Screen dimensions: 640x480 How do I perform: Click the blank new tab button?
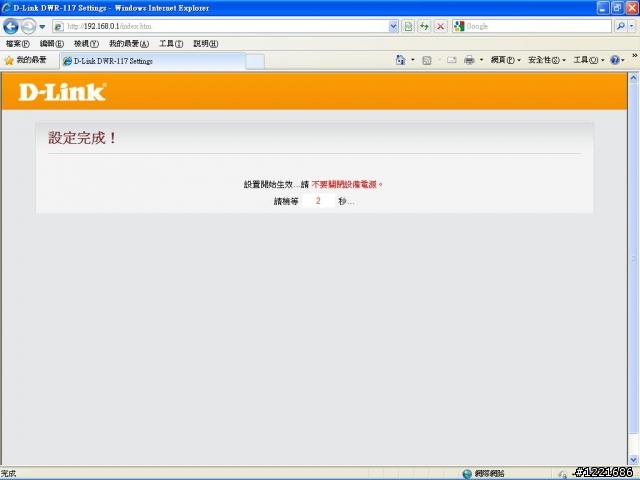[255, 62]
